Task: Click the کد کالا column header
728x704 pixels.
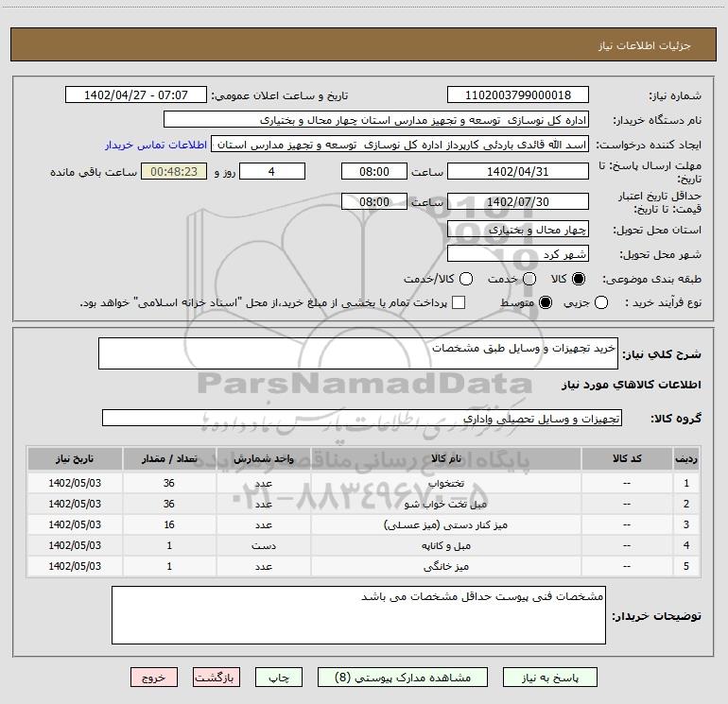Action: point(627,458)
